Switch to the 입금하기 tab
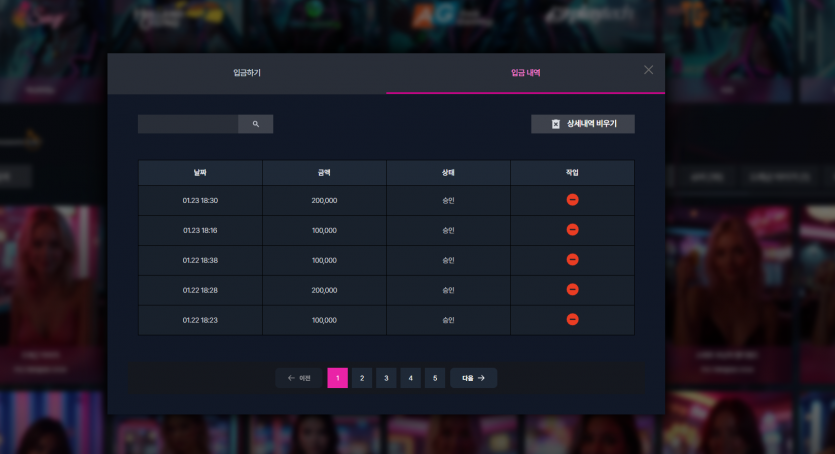835x454 pixels. tap(247, 73)
